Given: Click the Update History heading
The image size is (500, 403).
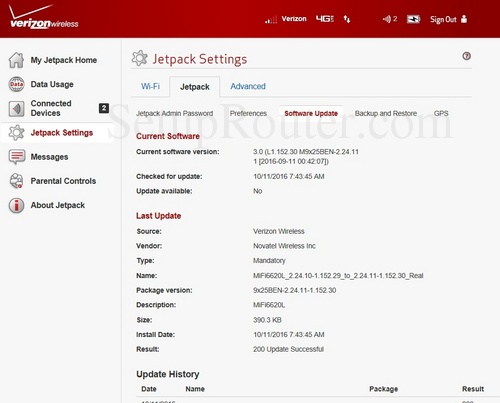Looking at the screenshot, I should (168, 374).
